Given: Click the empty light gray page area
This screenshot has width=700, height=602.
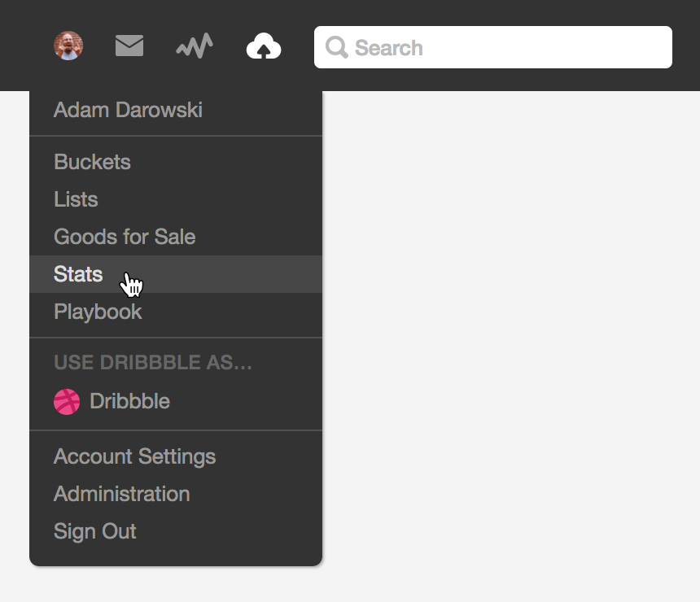Looking at the screenshot, I should [x=511, y=347].
